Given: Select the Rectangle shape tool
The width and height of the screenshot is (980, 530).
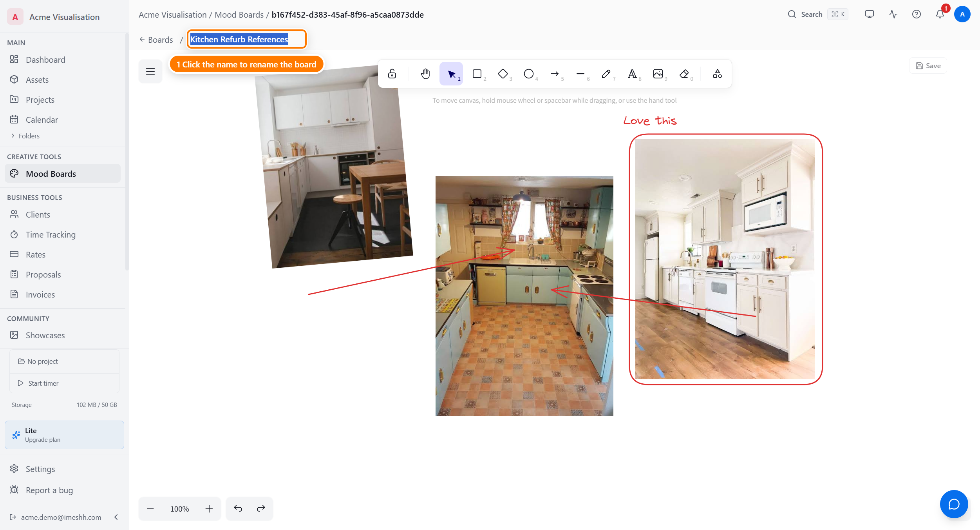Looking at the screenshot, I should click(x=477, y=74).
